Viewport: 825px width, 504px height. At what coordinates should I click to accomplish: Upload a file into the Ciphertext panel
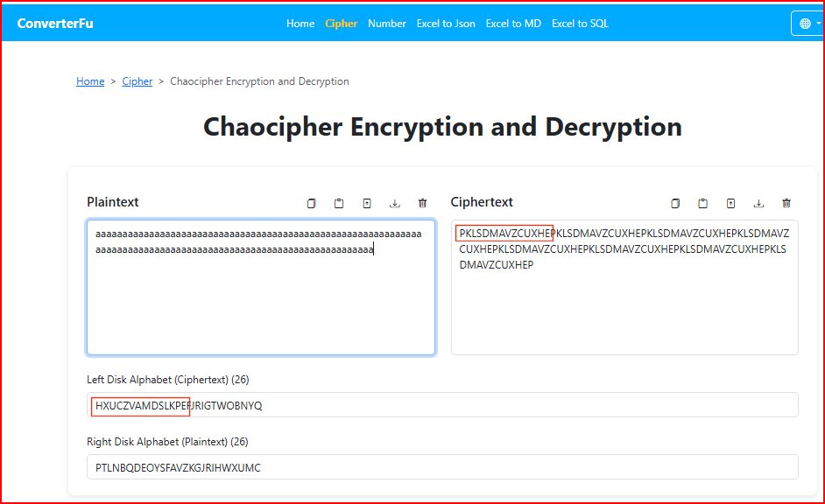coord(730,202)
